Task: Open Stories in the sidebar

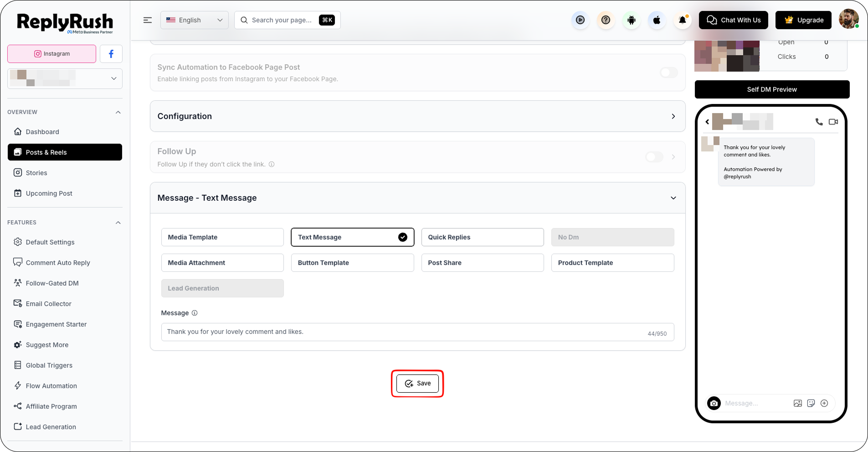Action: pyautogui.click(x=65, y=173)
